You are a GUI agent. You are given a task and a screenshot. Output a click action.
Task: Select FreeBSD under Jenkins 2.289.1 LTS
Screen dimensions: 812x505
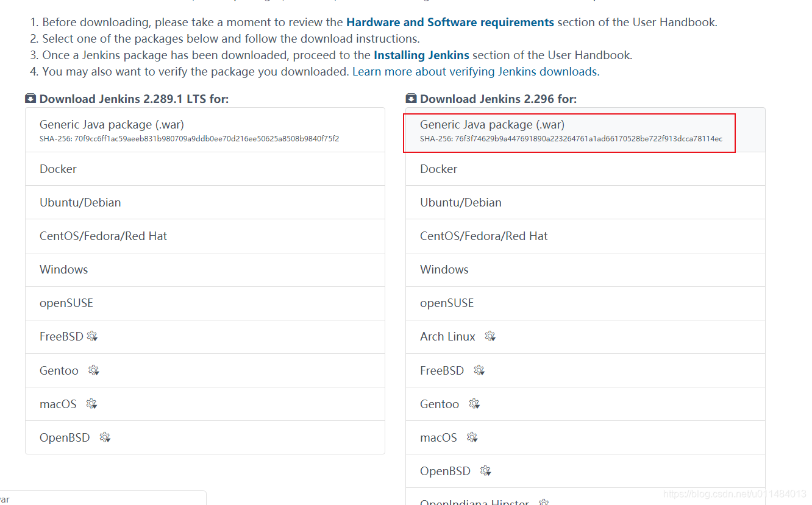[x=205, y=337]
